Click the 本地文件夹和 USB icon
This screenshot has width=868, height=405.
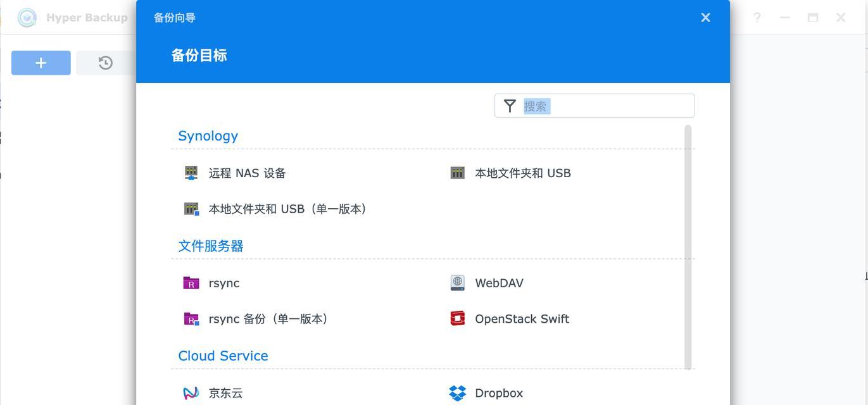coord(457,173)
